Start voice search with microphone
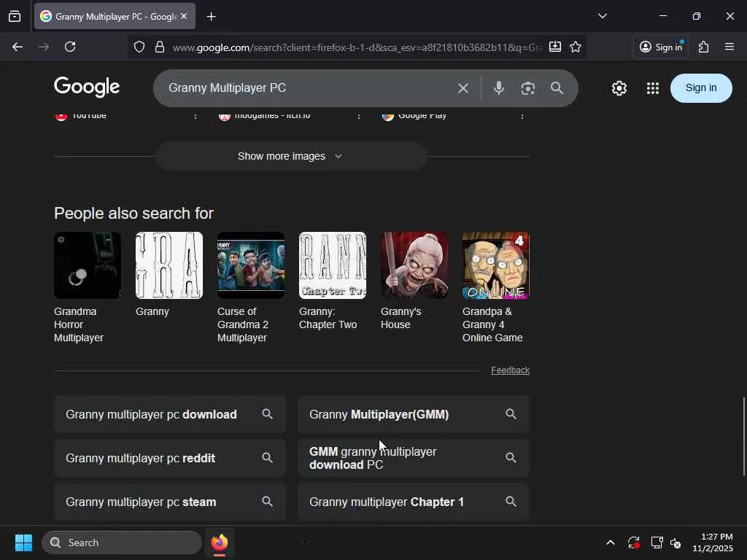 [499, 88]
